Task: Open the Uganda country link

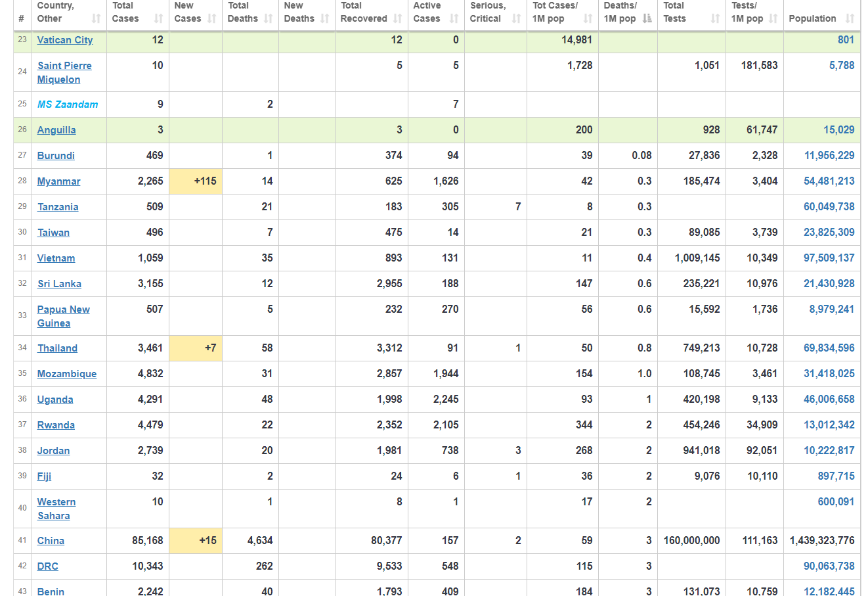Action: pos(55,400)
